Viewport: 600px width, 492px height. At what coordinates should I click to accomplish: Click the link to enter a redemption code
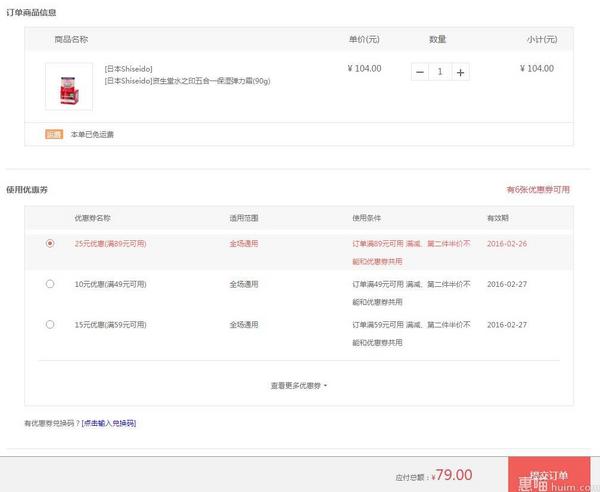coord(109,423)
